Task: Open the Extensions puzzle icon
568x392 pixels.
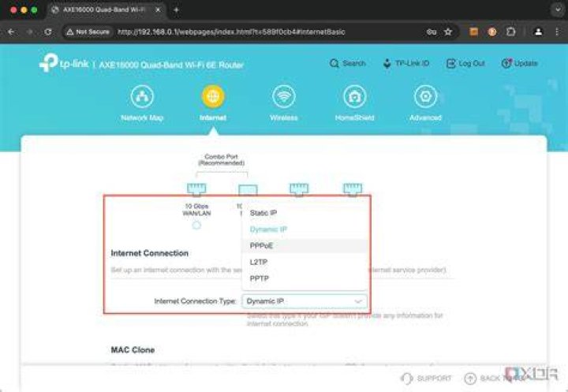Action: pyautogui.click(x=510, y=32)
